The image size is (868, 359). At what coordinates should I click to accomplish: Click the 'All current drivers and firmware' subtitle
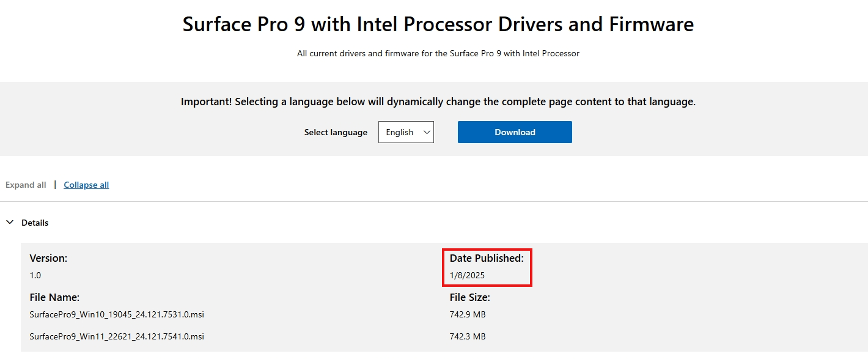(x=438, y=53)
